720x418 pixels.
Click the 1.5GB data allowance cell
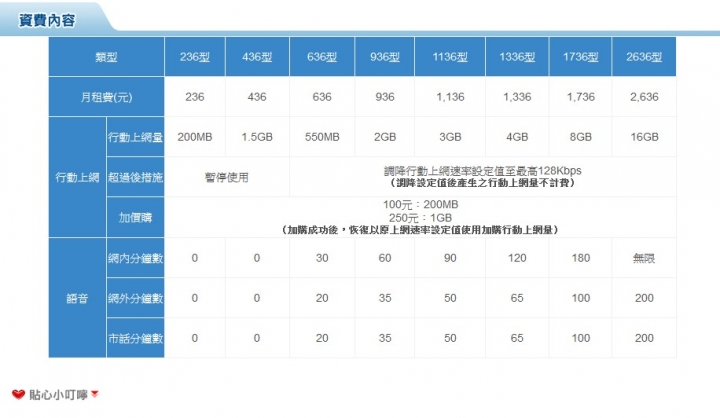click(257, 137)
